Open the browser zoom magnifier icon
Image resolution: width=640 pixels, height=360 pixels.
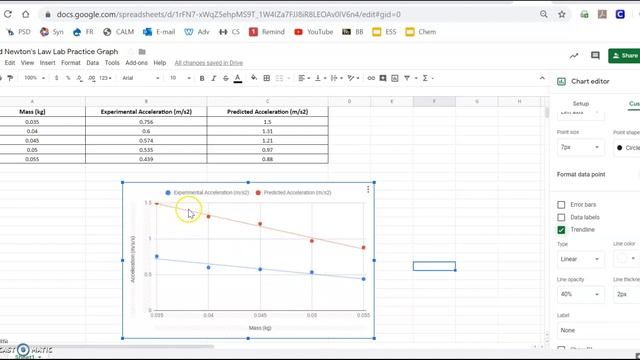[x=544, y=14]
